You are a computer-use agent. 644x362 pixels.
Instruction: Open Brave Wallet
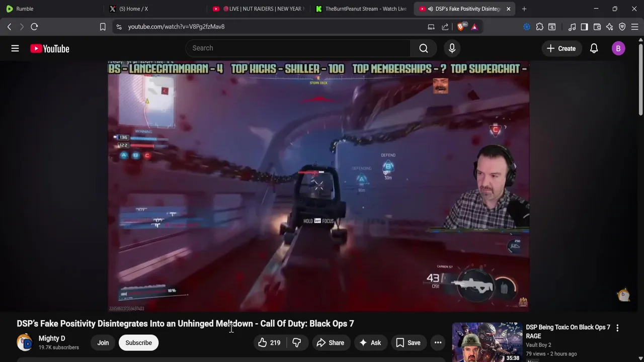(597, 27)
